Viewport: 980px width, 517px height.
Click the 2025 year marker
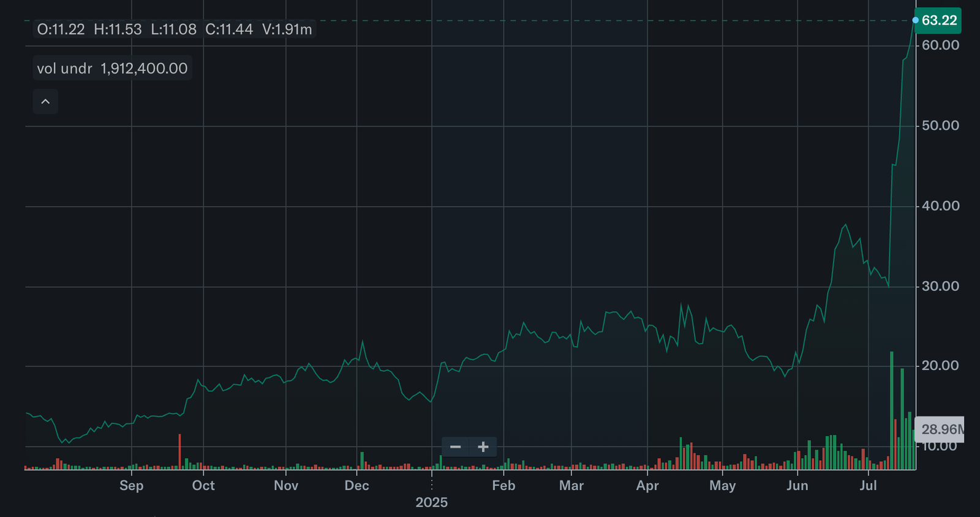click(431, 502)
